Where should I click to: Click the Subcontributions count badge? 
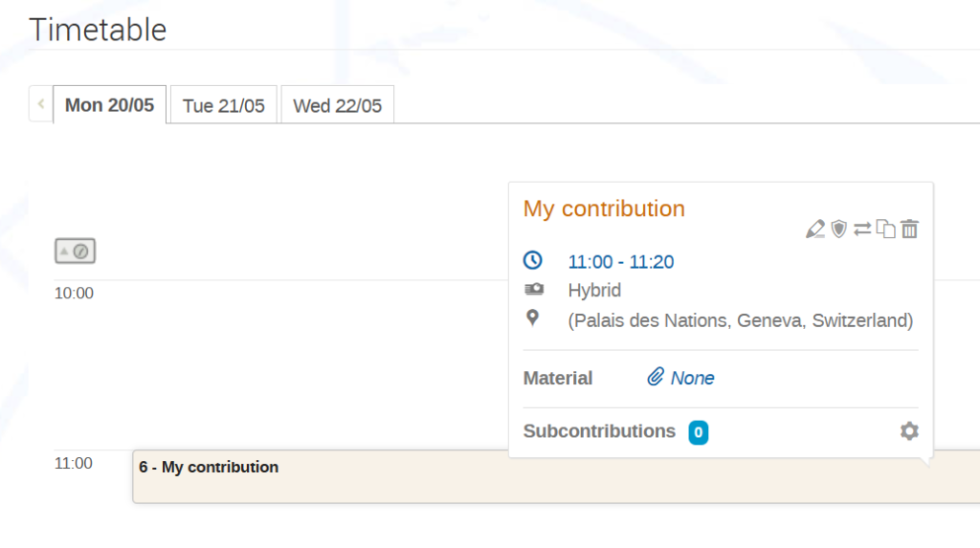click(x=698, y=432)
